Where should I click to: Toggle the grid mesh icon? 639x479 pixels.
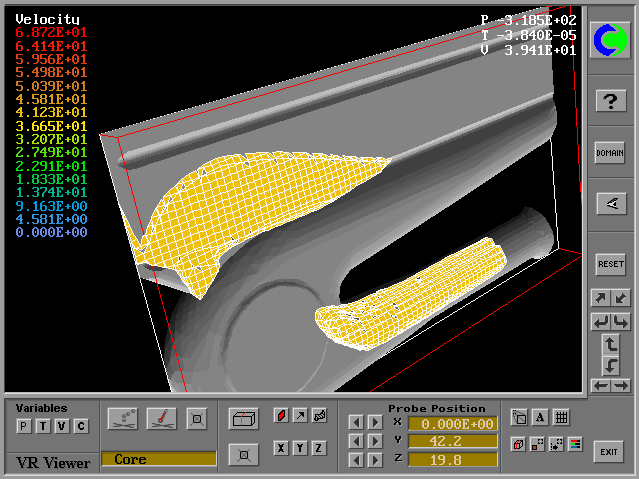(561, 418)
